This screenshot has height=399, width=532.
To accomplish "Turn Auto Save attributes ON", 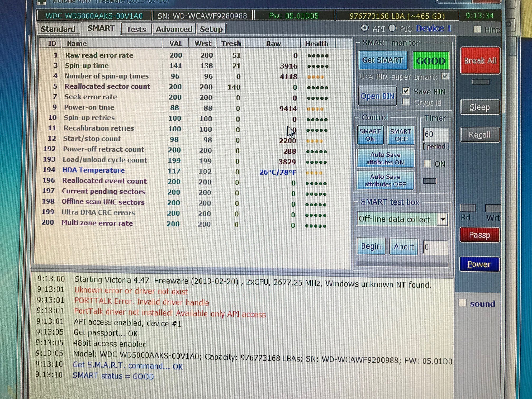I will point(385,158).
